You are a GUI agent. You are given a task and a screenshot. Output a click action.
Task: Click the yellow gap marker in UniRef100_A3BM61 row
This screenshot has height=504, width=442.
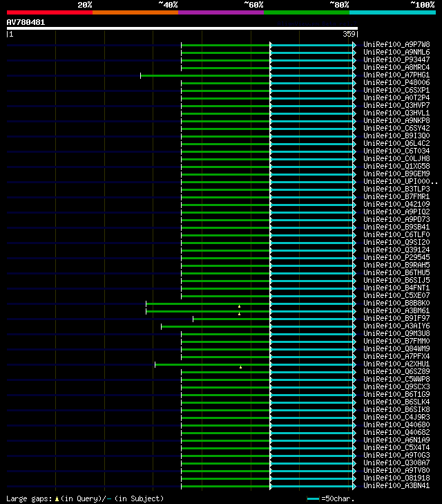(240, 314)
